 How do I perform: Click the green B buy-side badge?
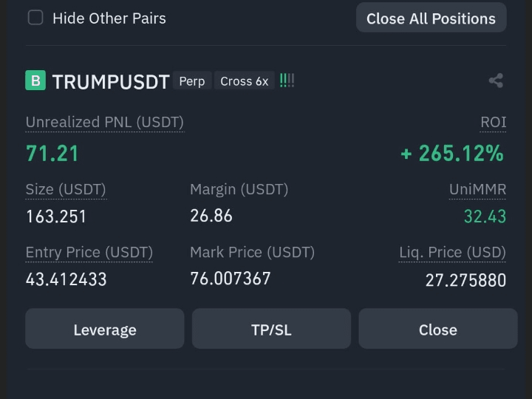pos(35,81)
